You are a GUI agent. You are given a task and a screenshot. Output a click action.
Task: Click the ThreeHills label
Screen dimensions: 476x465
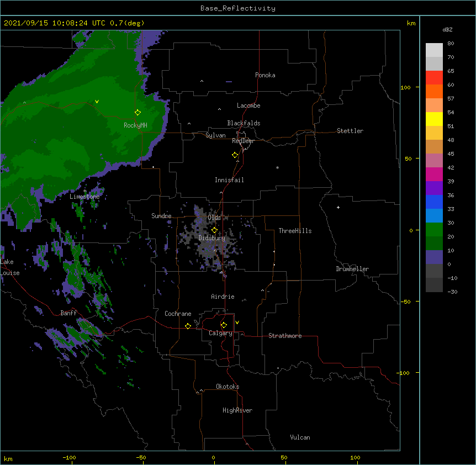295,231
